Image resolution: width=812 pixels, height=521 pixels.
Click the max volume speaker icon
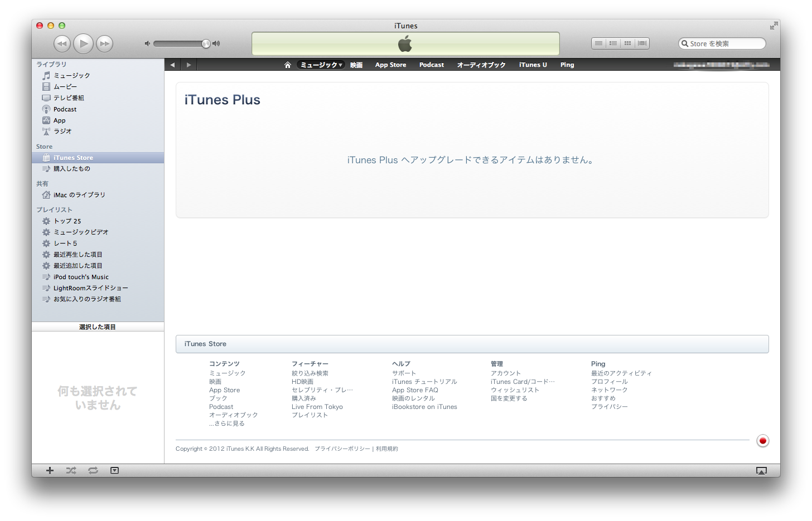tap(216, 43)
